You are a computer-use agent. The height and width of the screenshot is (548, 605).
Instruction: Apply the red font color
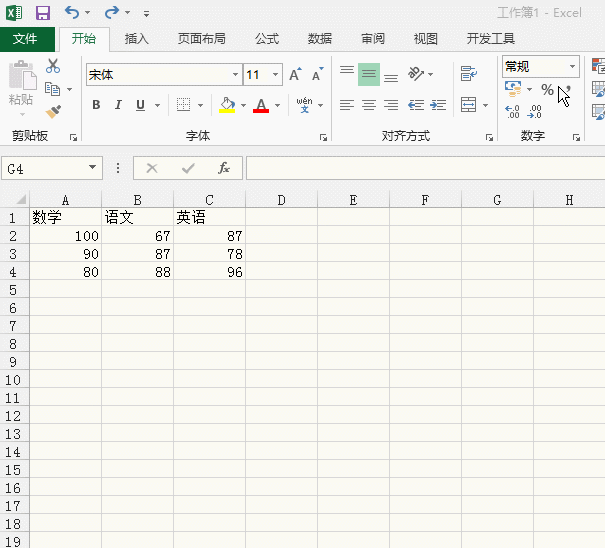click(x=261, y=105)
